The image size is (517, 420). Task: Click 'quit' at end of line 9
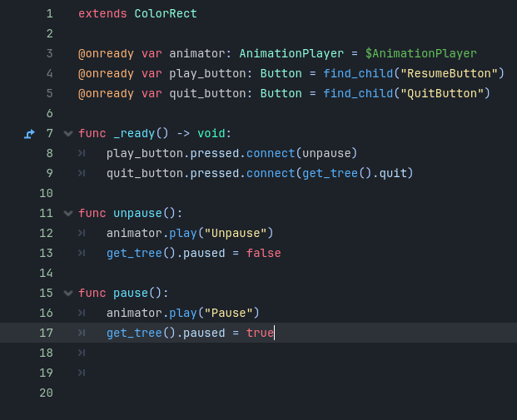[x=393, y=173]
